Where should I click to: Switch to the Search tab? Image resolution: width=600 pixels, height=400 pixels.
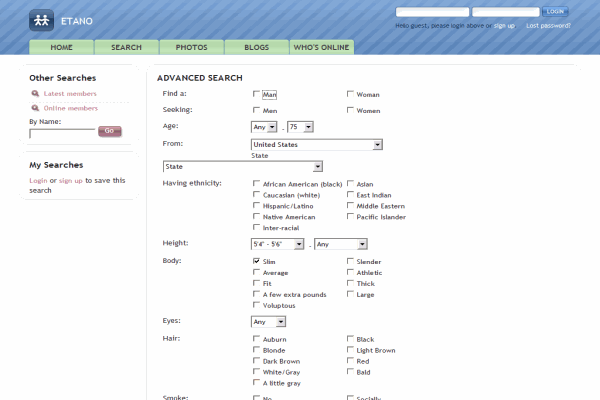tap(126, 47)
